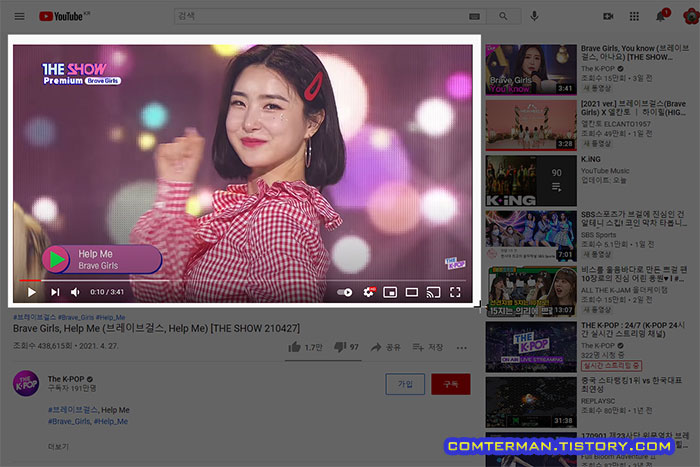This screenshot has width=700, height=467.
Task: Like the video with thumbs up
Action: [x=305, y=347]
